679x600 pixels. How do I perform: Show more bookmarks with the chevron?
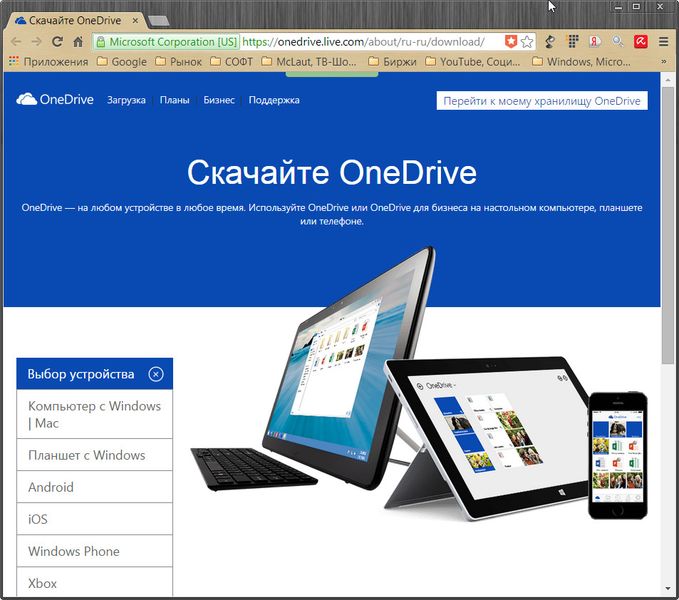tap(663, 61)
